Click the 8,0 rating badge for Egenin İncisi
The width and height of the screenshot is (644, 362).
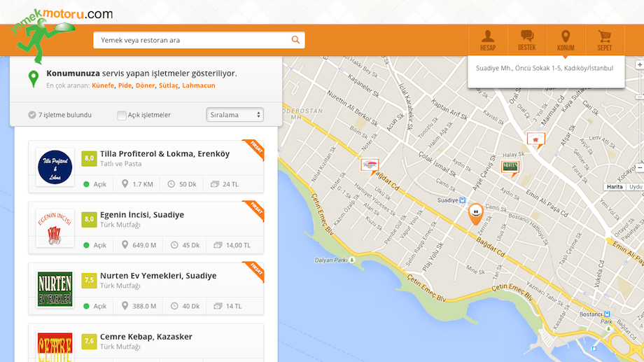[89, 219]
